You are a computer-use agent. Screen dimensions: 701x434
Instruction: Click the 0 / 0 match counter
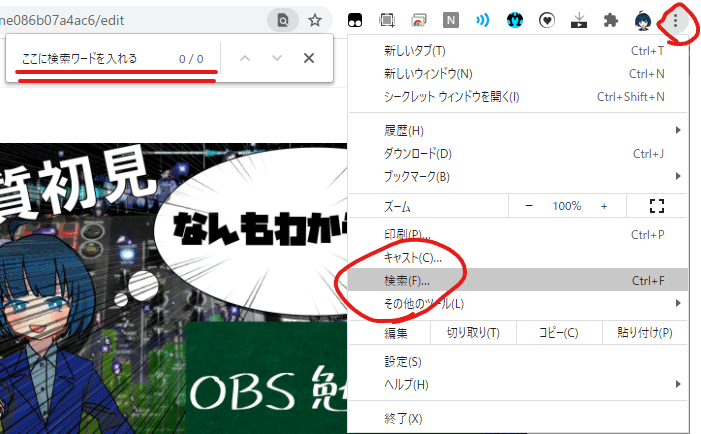(191, 59)
